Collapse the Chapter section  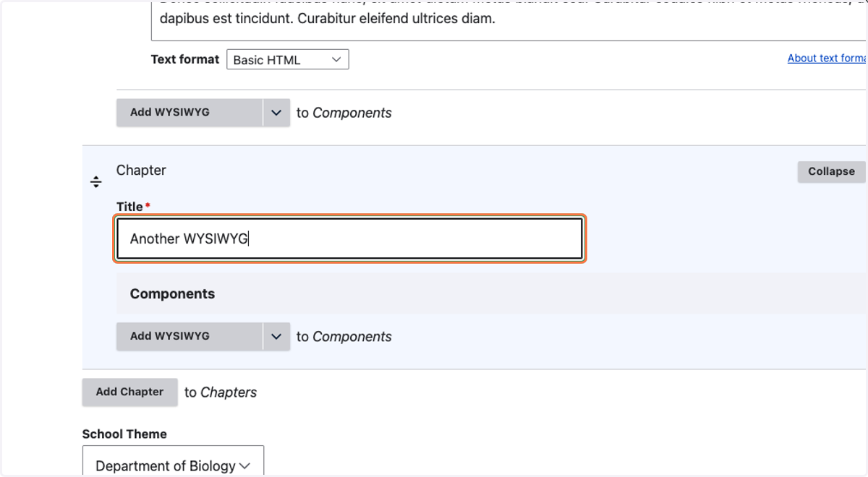[831, 171]
